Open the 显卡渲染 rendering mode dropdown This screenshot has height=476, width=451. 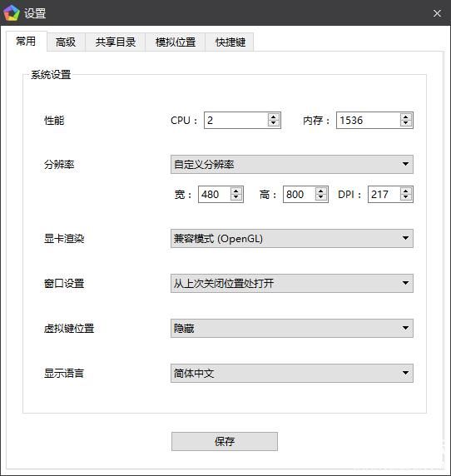[x=292, y=238]
